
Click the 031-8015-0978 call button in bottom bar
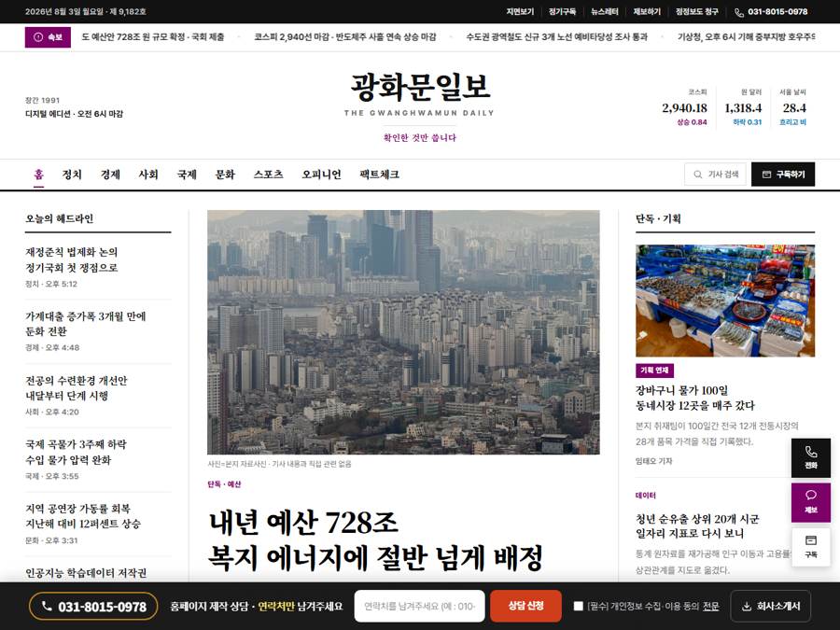(x=93, y=607)
